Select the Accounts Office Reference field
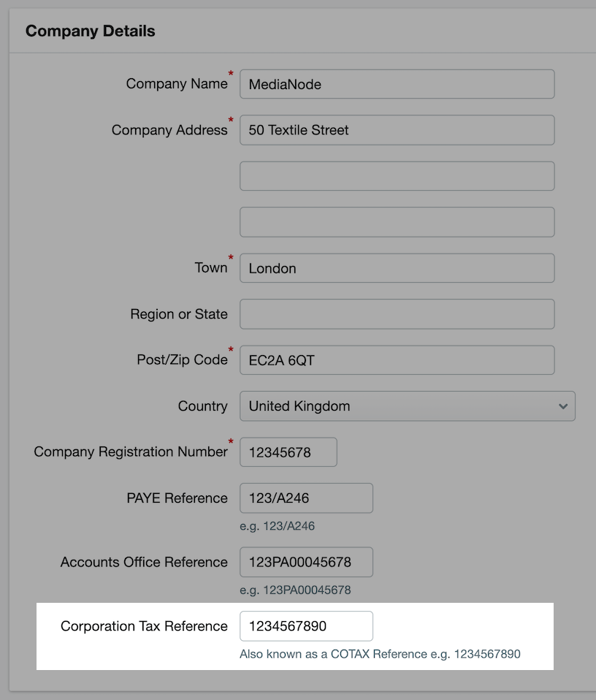Viewport: 596px width, 700px height. tap(307, 562)
